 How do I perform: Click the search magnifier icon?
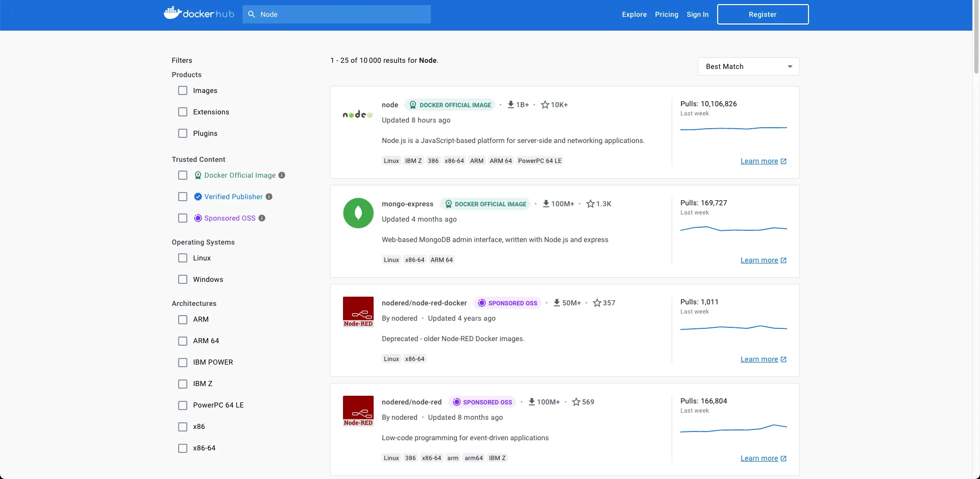[251, 14]
